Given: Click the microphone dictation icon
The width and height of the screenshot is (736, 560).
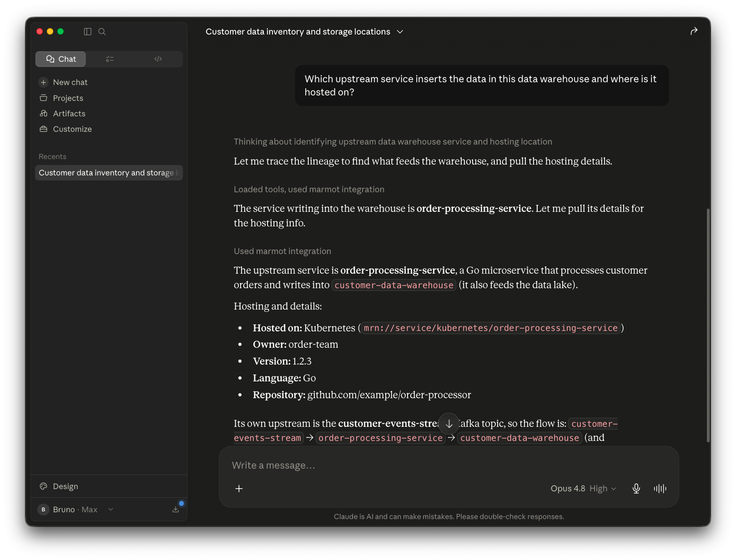Looking at the screenshot, I should [x=636, y=489].
